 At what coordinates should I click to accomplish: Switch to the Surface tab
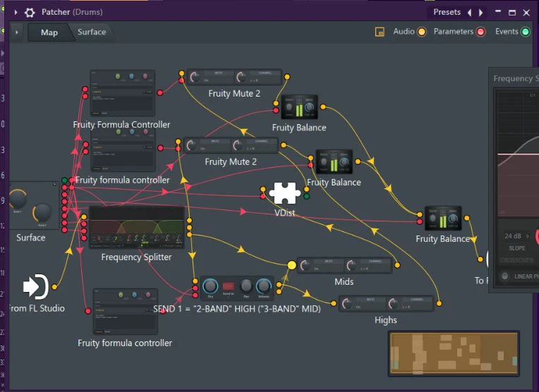tap(92, 32)
